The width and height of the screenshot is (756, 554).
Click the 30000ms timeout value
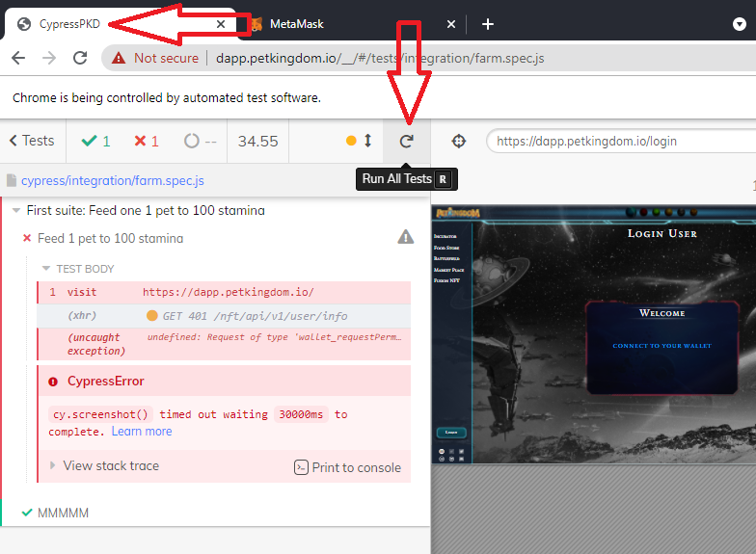click(301, 414)
